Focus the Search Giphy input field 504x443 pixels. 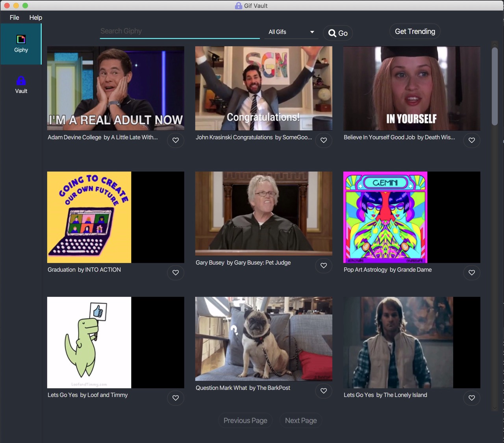pyautogui.click(x=180, y=31)
